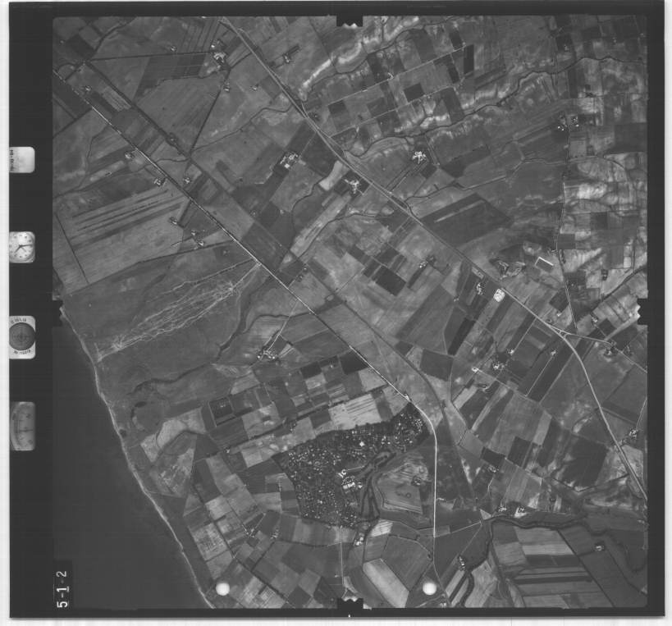The image size is (672, 626).
Task: Click the left-edge fiducial notch mark
Action: point(57,311)
